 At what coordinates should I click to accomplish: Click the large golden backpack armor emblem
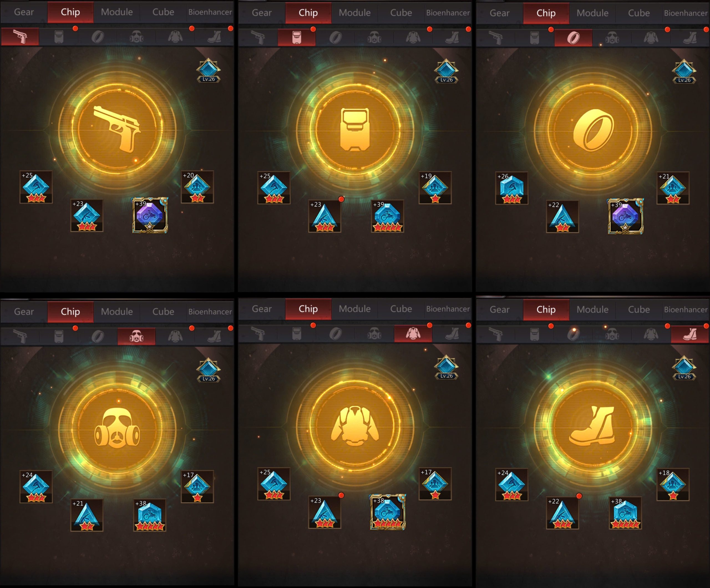point(355,130)
